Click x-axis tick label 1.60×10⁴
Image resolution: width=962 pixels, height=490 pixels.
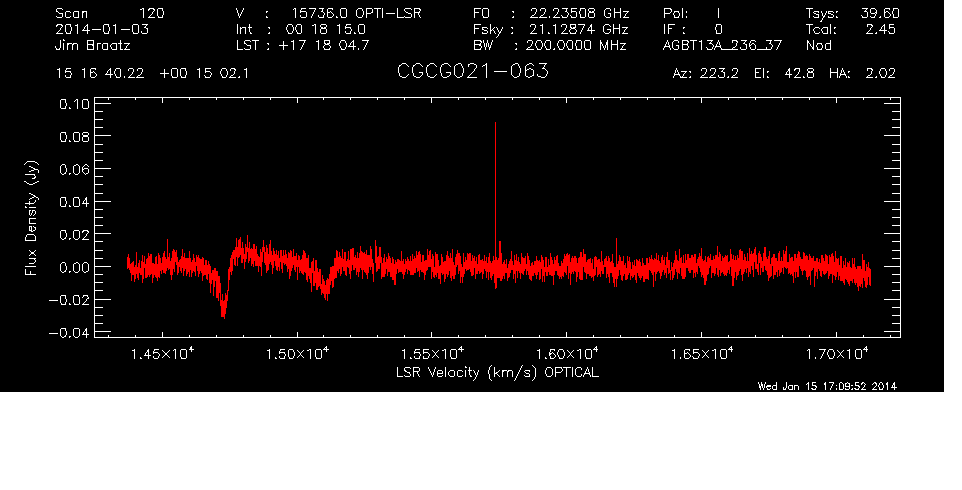tap(567, 354)
